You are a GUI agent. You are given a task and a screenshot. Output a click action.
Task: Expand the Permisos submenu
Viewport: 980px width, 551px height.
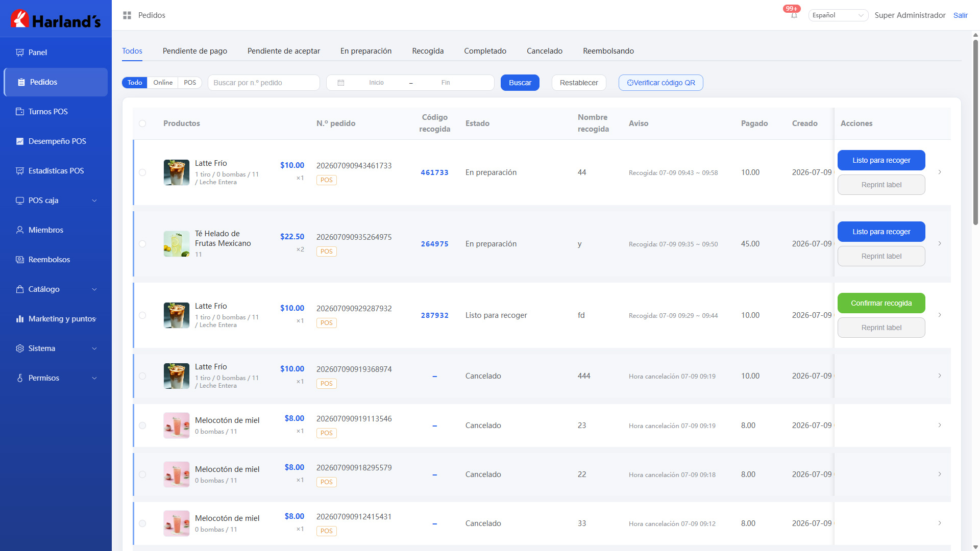coord(94,378)
